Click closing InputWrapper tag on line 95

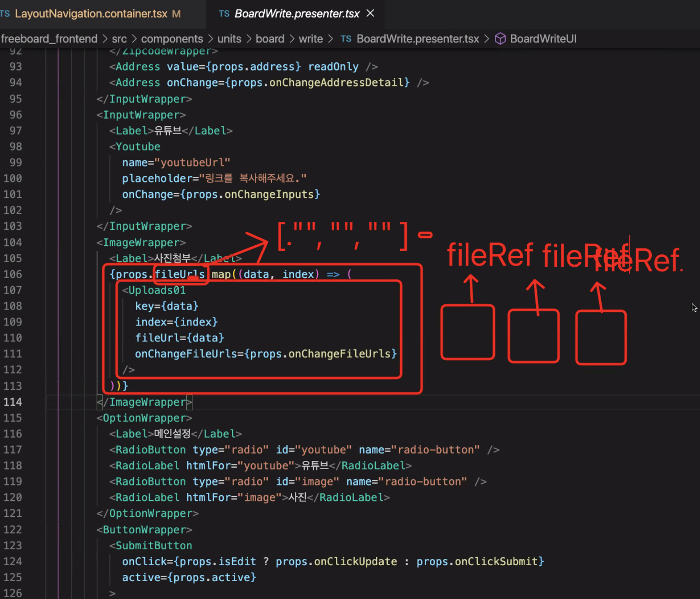pos(144,99)
